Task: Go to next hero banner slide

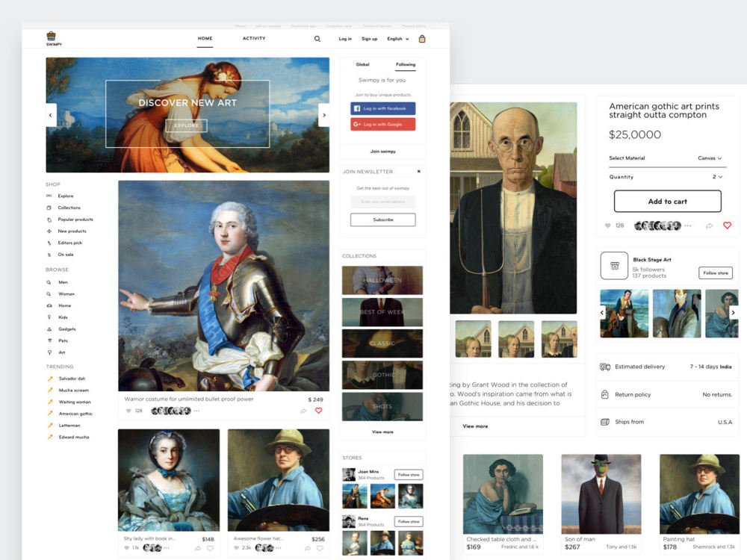Action: (324, 115)
